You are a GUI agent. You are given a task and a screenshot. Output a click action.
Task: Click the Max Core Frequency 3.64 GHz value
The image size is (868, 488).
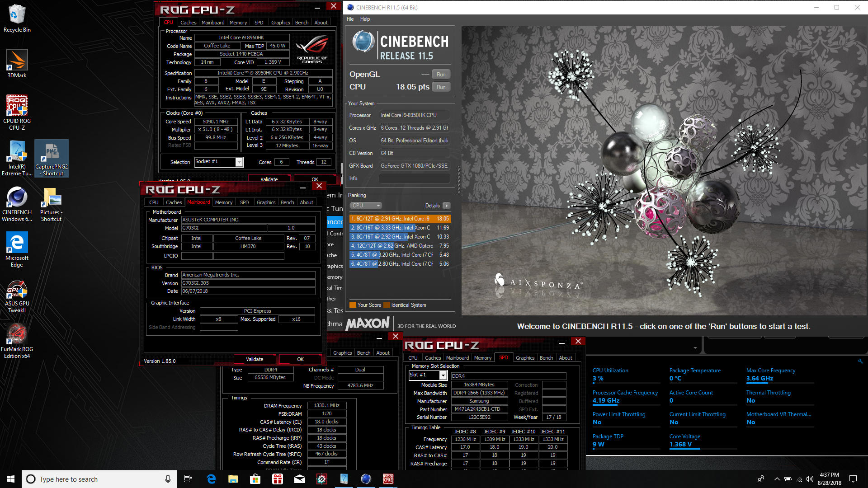(x=759, y=379)
